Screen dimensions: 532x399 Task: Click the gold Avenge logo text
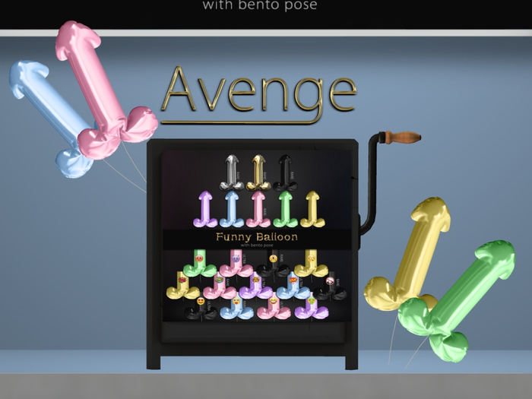261,93
